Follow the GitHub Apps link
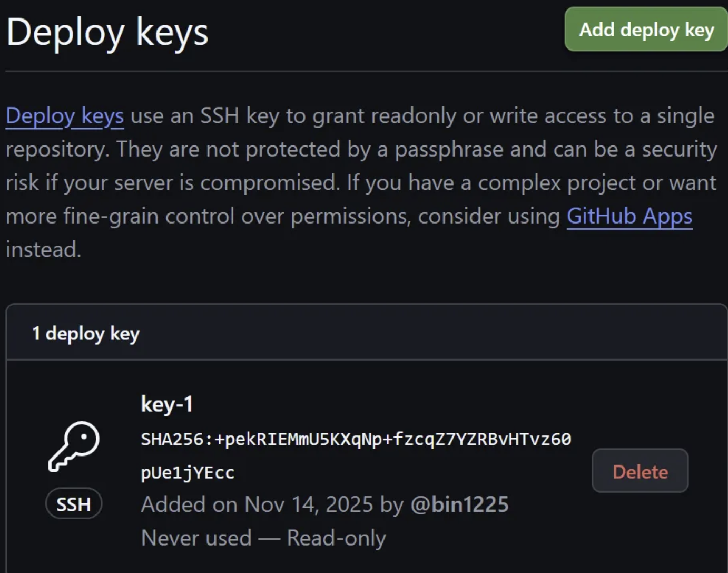 [629, 216]
